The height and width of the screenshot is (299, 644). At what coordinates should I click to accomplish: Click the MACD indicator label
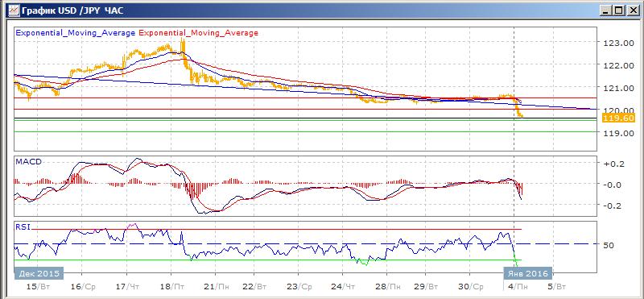point(28,162)
